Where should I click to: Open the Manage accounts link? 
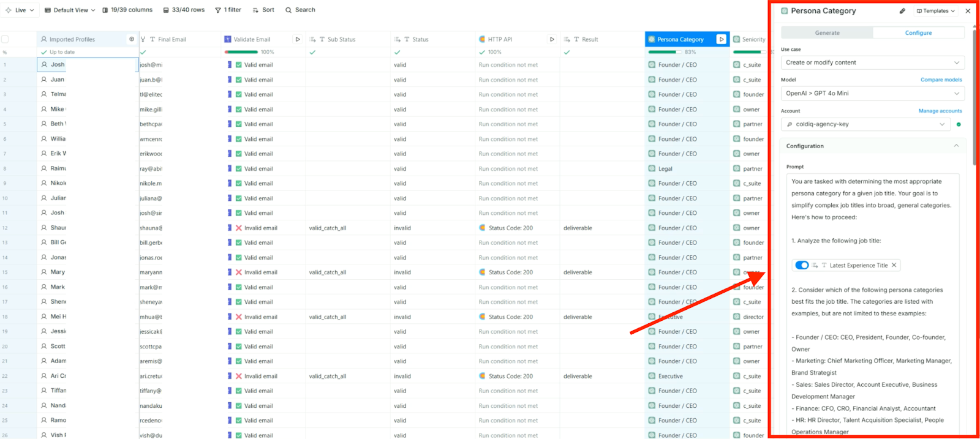[x=940, y=111]
